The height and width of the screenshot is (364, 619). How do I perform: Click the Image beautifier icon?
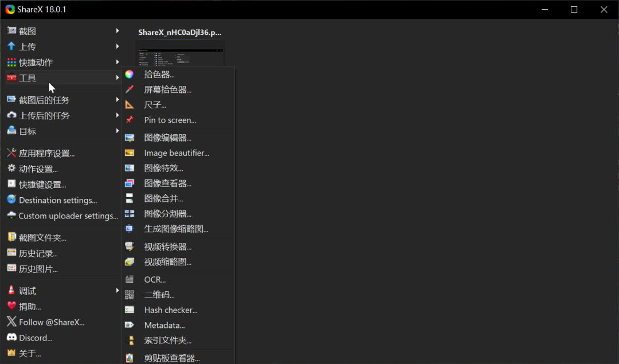tap(130, 153)
